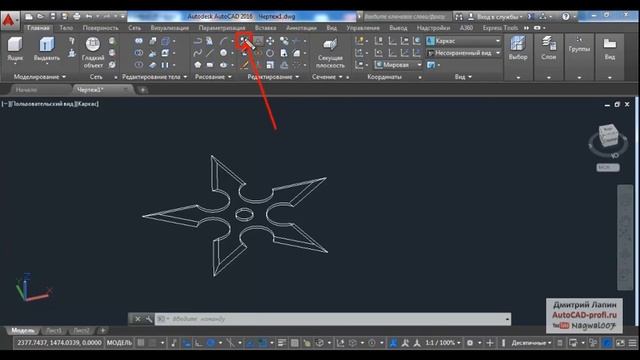Toggle hardware acceleration blue circle icon
This screenshot has width=640, height=360.
pos(607,343)
